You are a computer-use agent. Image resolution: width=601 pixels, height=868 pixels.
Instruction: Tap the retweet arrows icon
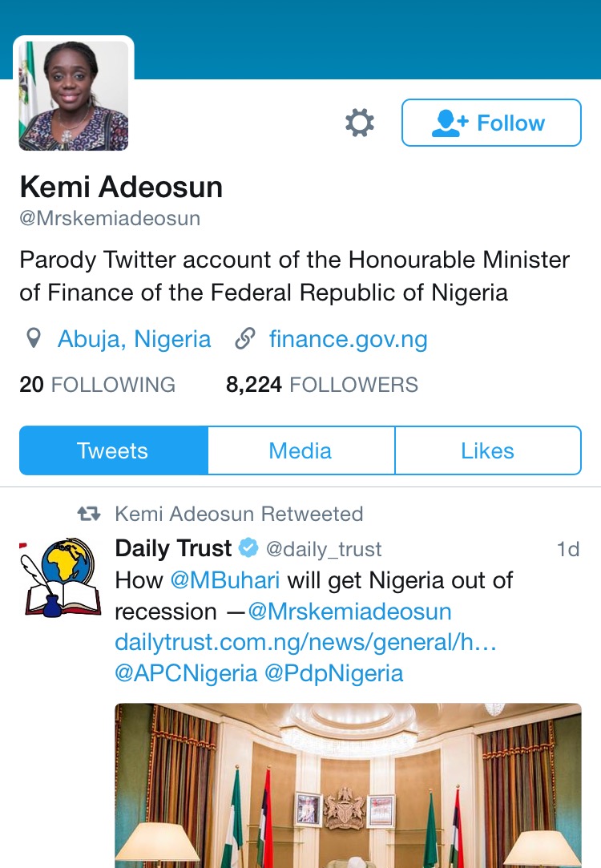(88, 513)
